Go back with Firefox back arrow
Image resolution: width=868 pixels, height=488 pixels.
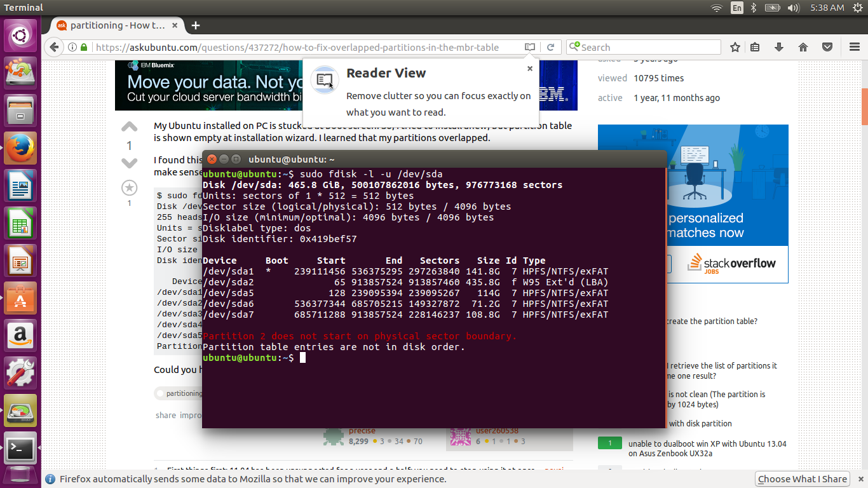coord(54,47)
